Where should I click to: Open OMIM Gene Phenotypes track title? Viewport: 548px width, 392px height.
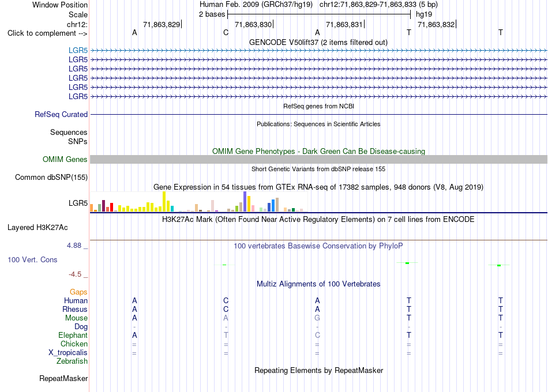click(318, 151)
